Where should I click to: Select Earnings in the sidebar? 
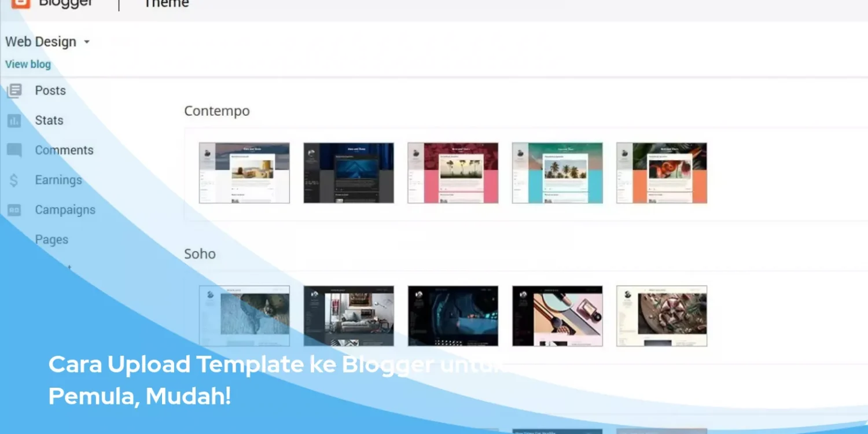(x=58, y=180)
